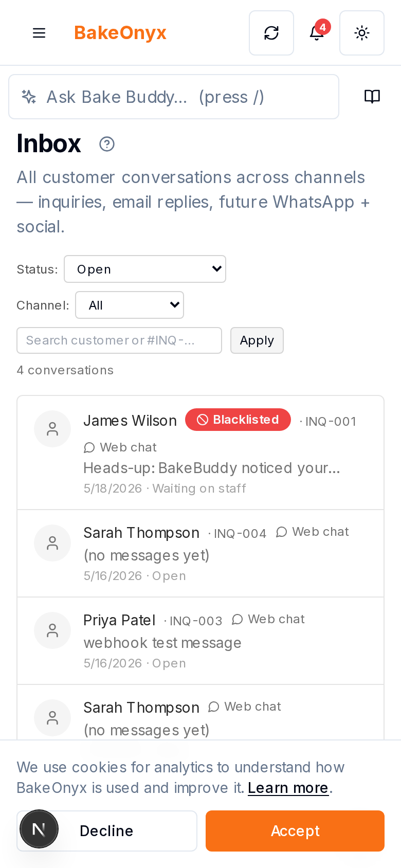Open James Wilson conversation
Viewport: 401px width, 868px height.
pos(200,453)
